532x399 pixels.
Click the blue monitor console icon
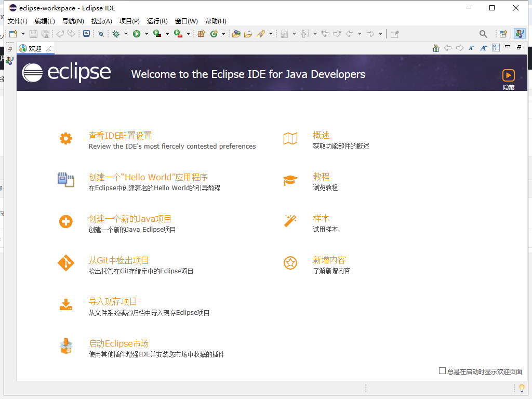[x=87, y=34]
